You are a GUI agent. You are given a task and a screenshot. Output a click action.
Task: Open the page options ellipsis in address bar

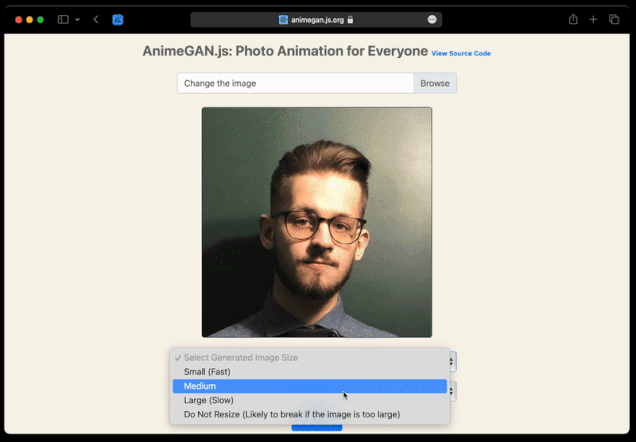coord(432,19)
